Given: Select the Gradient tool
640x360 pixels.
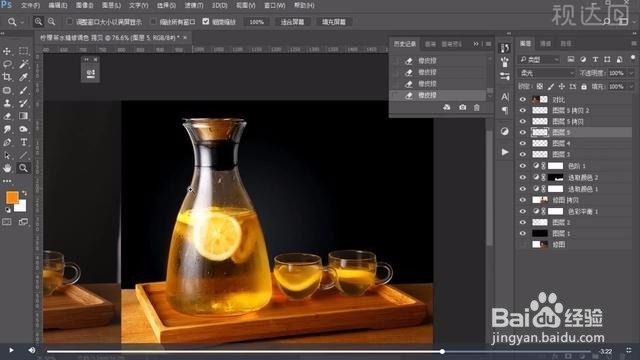Looking at the screenshot, I should 23,116.
